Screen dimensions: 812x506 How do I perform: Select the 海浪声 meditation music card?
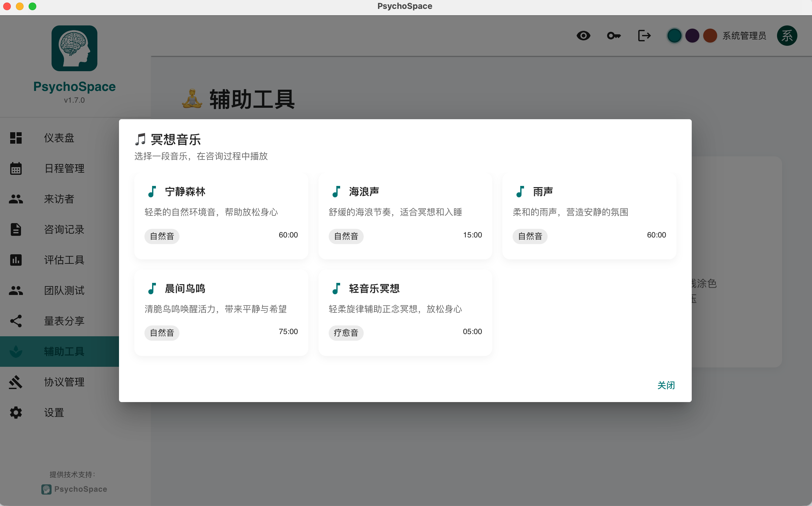click(x=405, y=216)
